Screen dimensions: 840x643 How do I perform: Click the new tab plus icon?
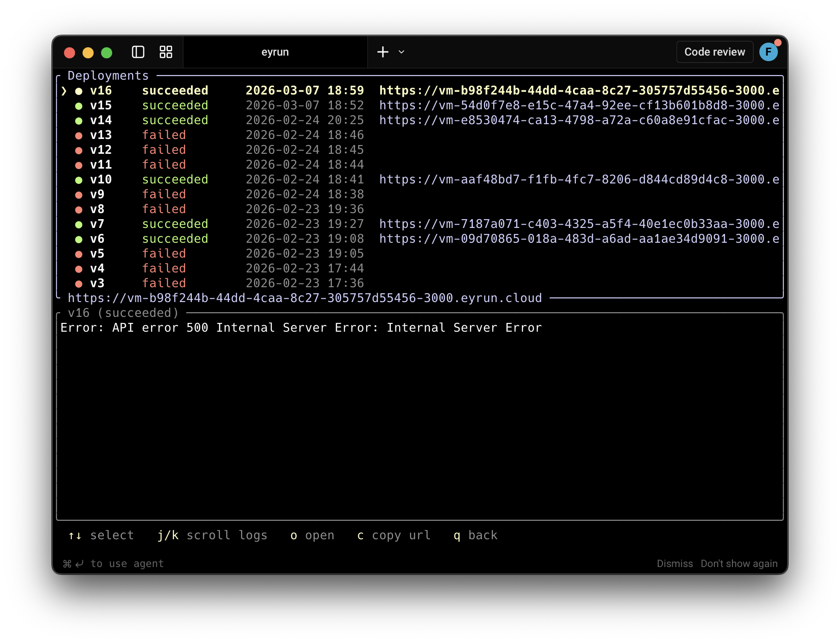click(x=382, y=52)
